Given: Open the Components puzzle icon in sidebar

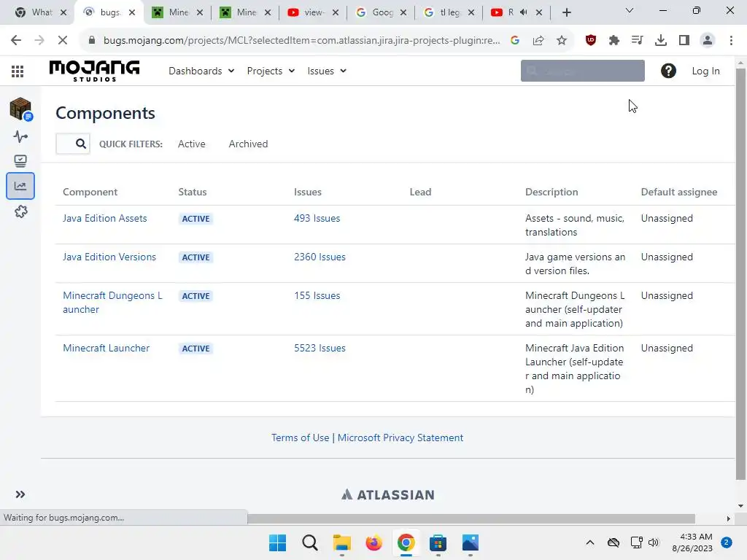Looking at the screenshot, I should tap(20, 211).
